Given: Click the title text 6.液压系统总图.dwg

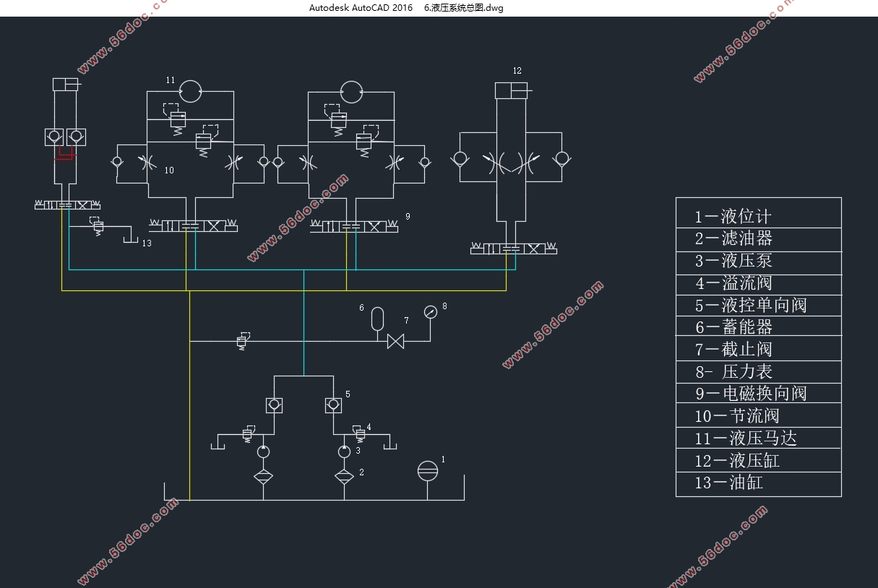Looking at the screenshot, I should (463, 8).
